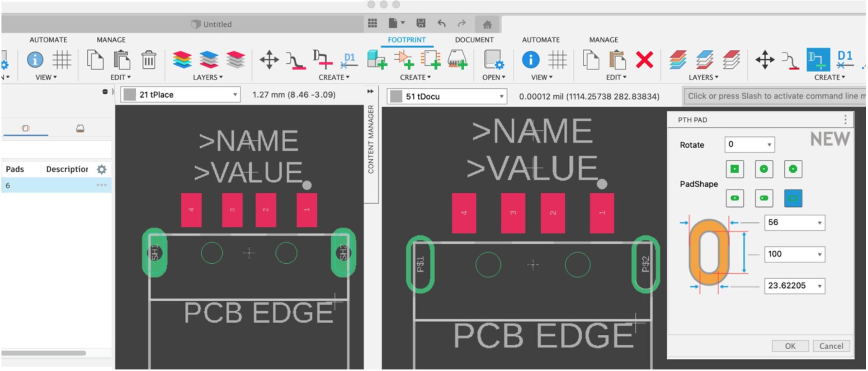Choose the long pad shape

[735, 198]
